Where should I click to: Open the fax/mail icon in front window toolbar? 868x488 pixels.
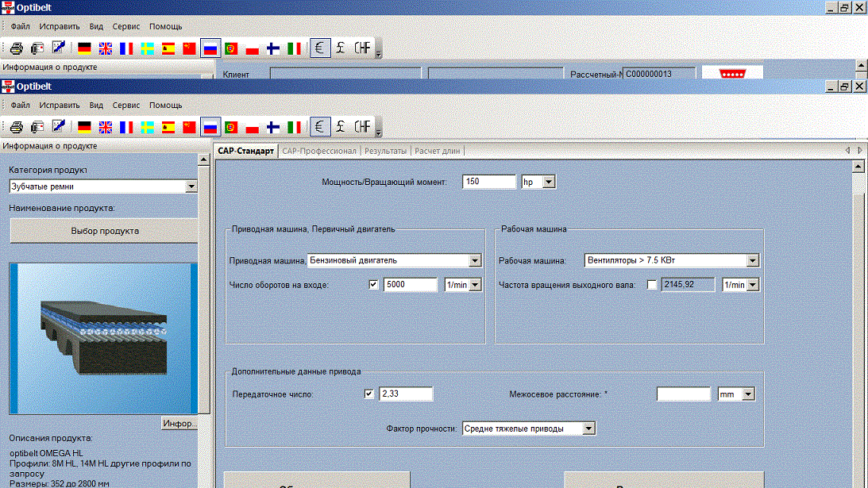[37, 127]
